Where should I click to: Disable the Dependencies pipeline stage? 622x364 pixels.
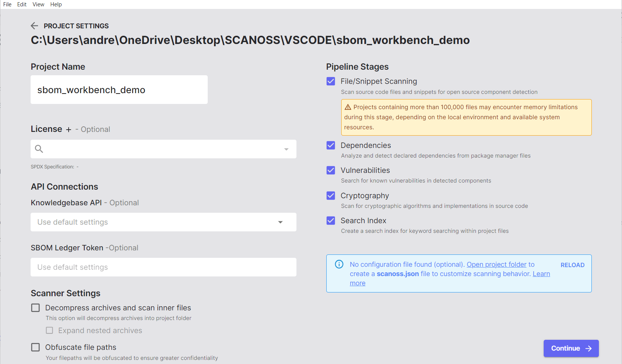pyautogui.click(x=331, y=145)
